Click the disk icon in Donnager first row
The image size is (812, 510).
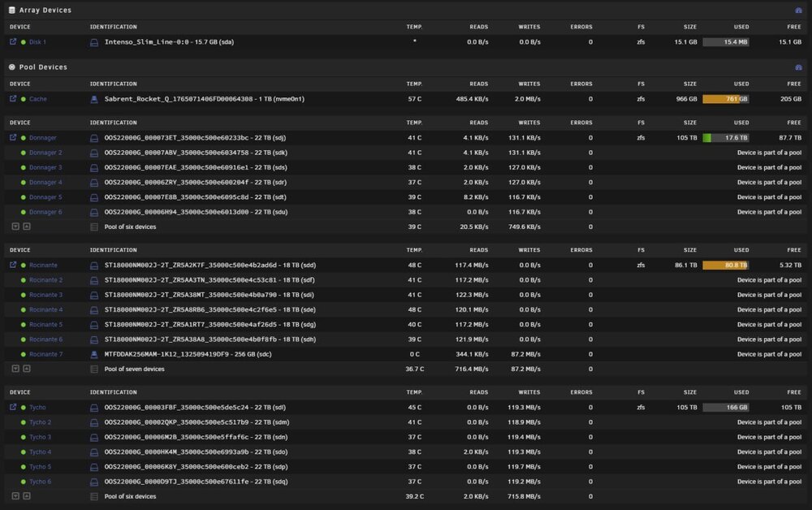(x=94, y=138)
